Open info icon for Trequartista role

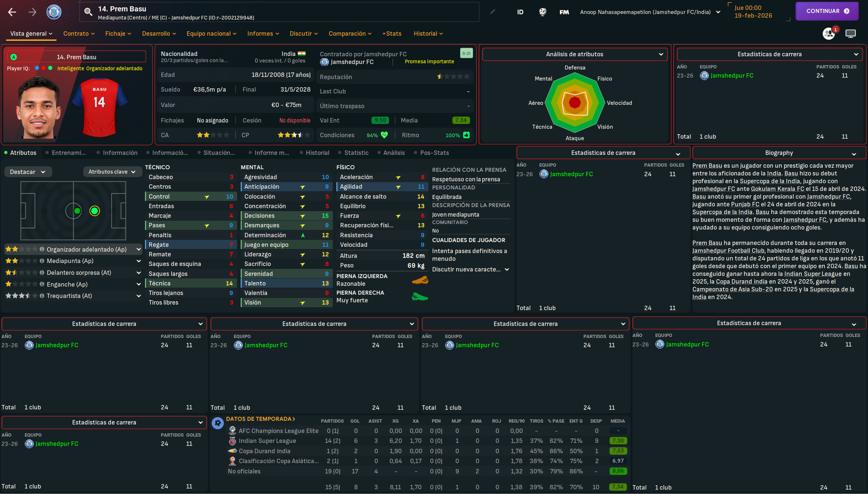coord(42,296)
